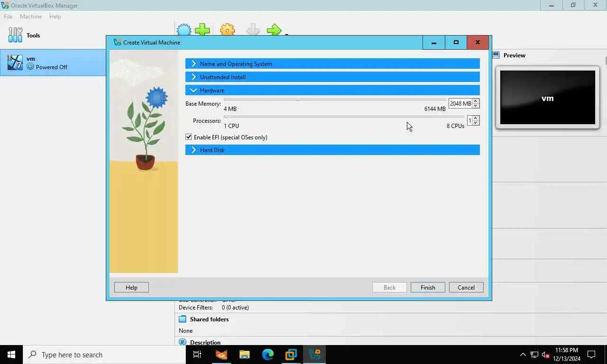Screen dimensions: 607x364
Task: Expand the Hard Disk section
Action: (332, 150)
